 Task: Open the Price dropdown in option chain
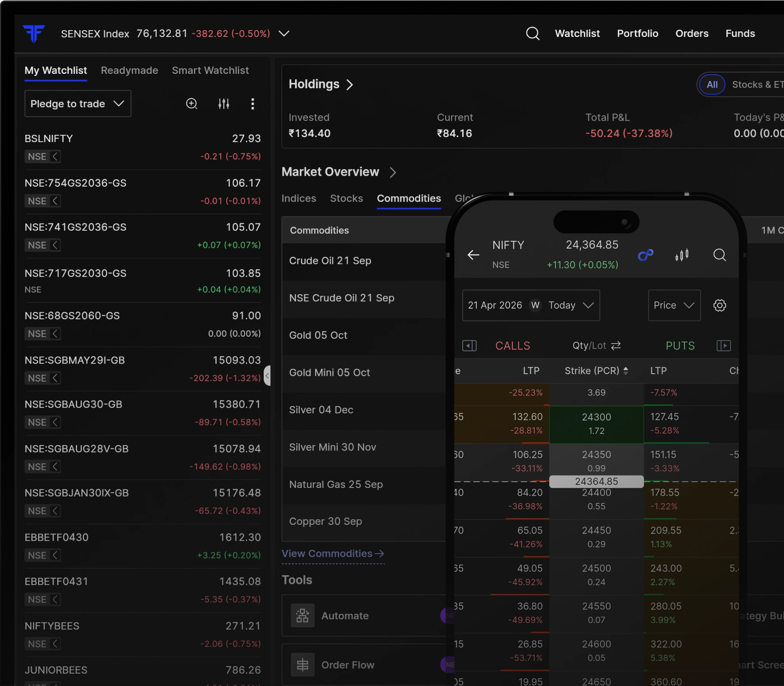click(x=674, y=305)
